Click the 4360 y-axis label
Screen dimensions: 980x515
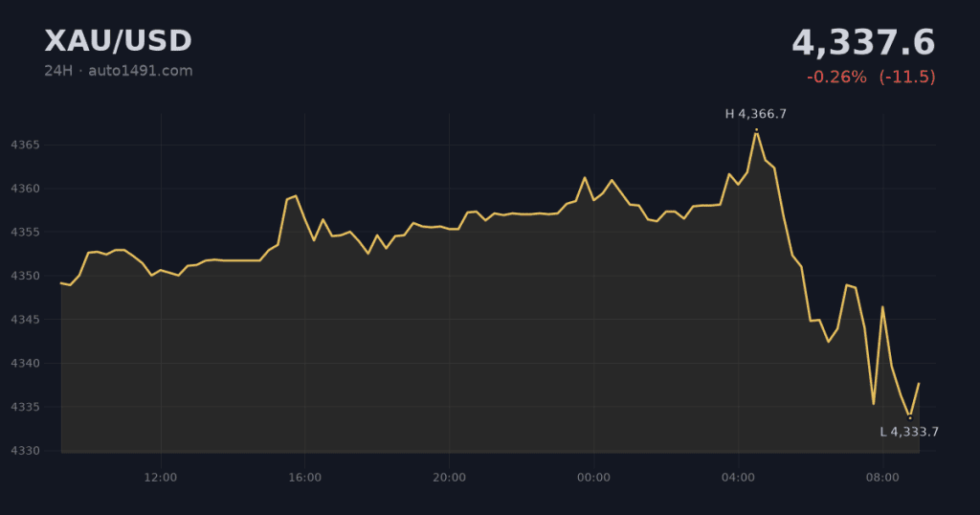click(x=25, y=189)
